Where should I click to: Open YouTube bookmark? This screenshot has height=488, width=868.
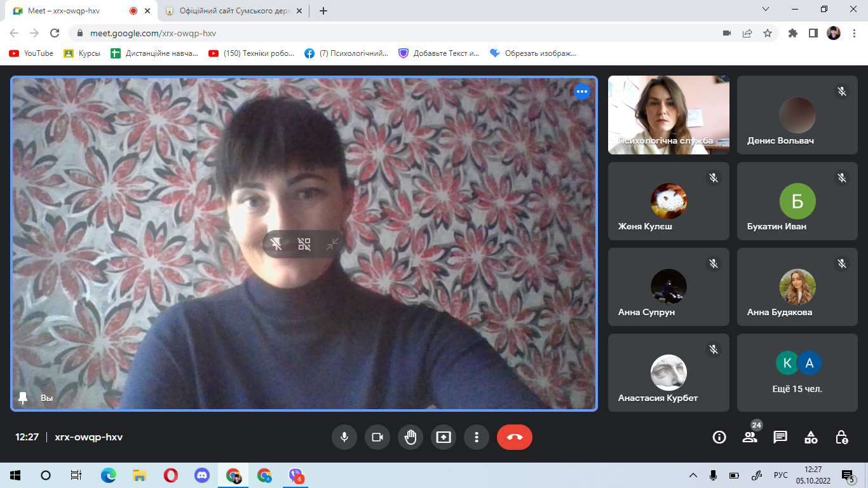[x=31, y=53]
